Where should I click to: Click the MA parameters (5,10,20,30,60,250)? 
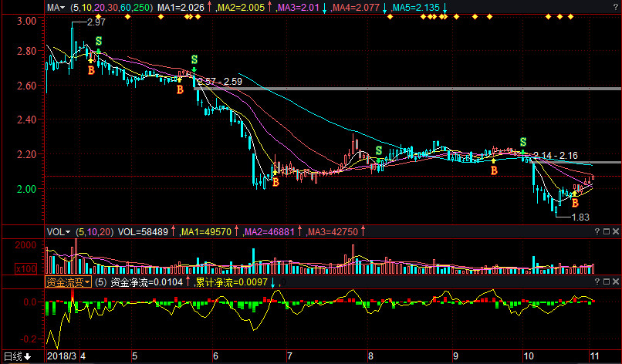(x=110, y=7)
